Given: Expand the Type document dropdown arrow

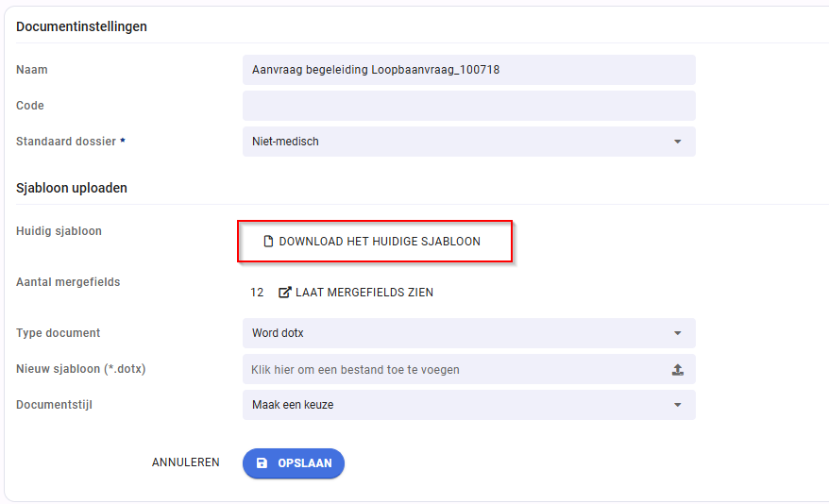Looking at the screenshot, I should coord(677,333).
